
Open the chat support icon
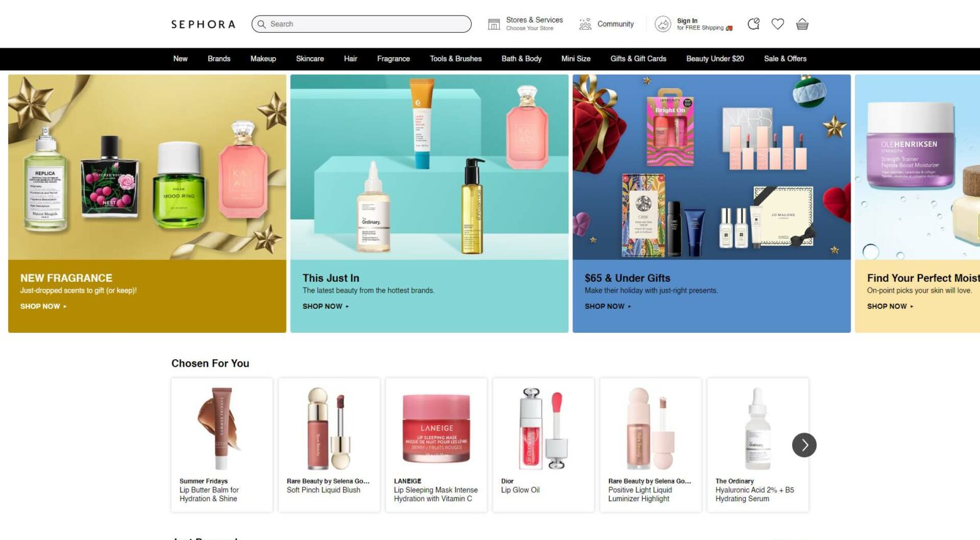(753, 24)
